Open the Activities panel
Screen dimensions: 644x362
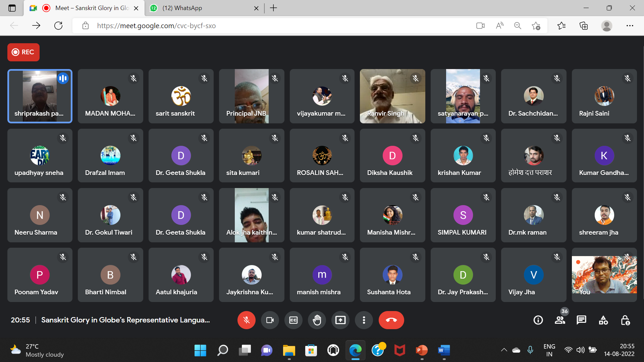tap(603, 320)
